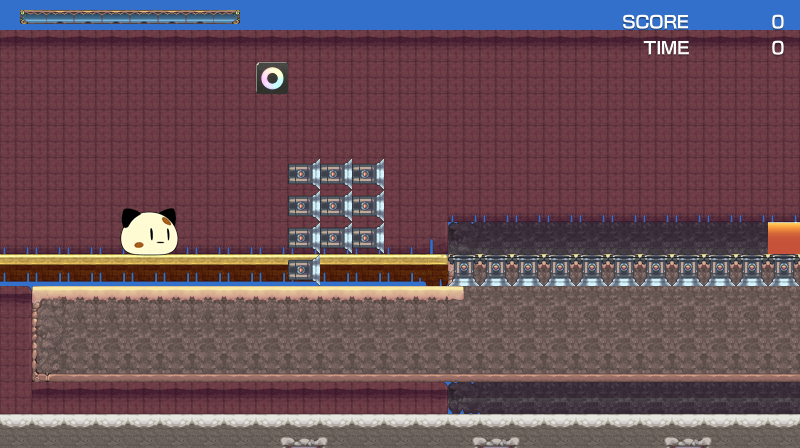
Task: Click the TIME label
Action: pos(666,48)
